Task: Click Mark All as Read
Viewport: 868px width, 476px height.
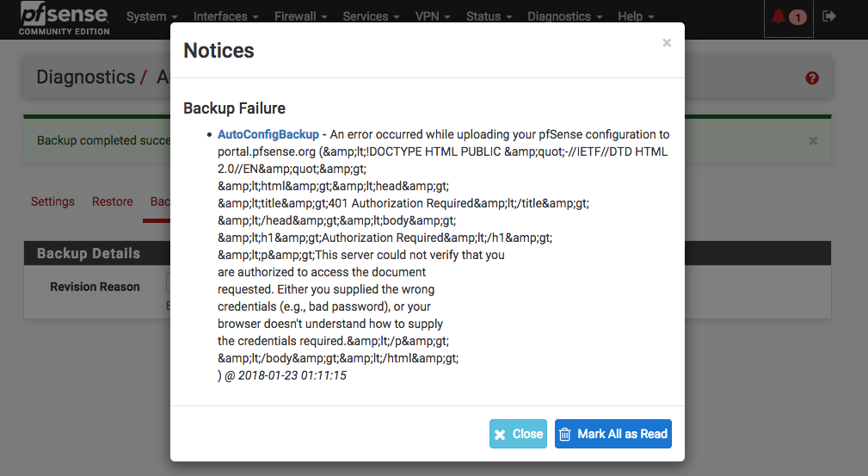Action: (613, 434)
